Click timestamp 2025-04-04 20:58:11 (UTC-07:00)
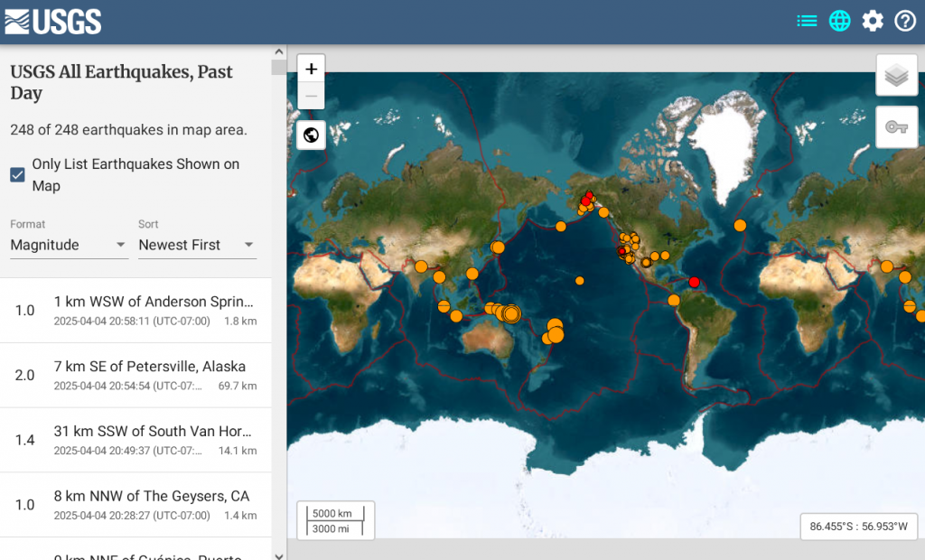Screen dimensions: 925x560 coord(132,321)
